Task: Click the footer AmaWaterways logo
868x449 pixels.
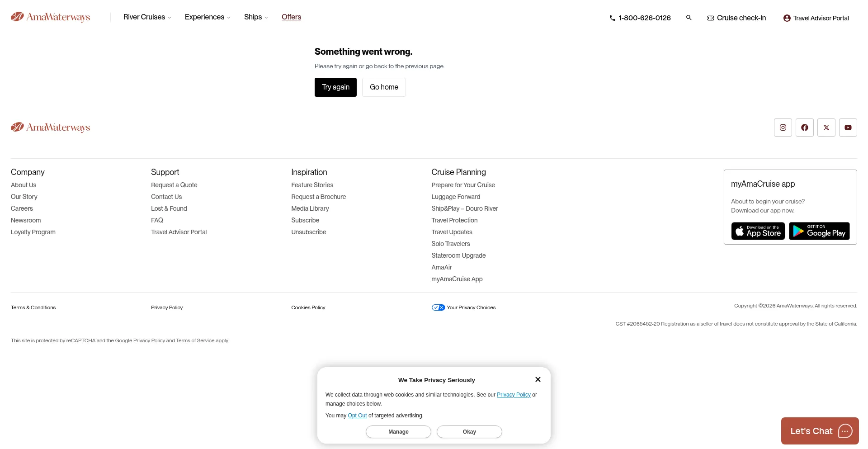Action: coord(51,128)
